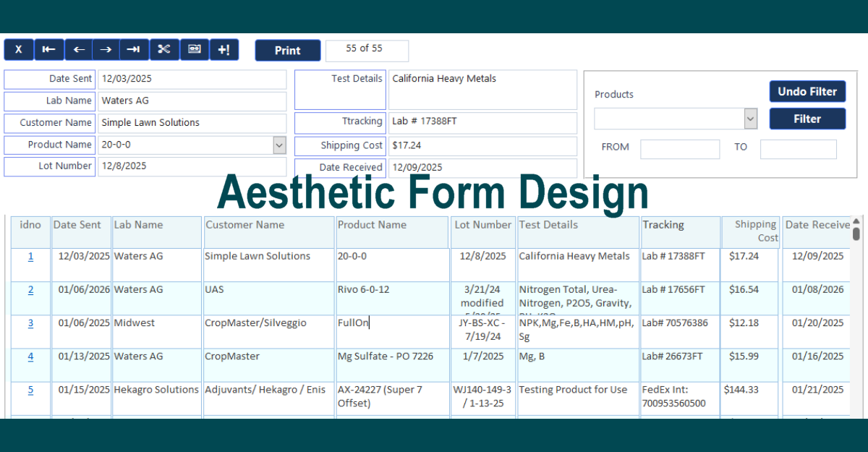The width and height of the screenshot is (868, 452).
Task: Go to the previous record arrow
Action: pos(79,50)
